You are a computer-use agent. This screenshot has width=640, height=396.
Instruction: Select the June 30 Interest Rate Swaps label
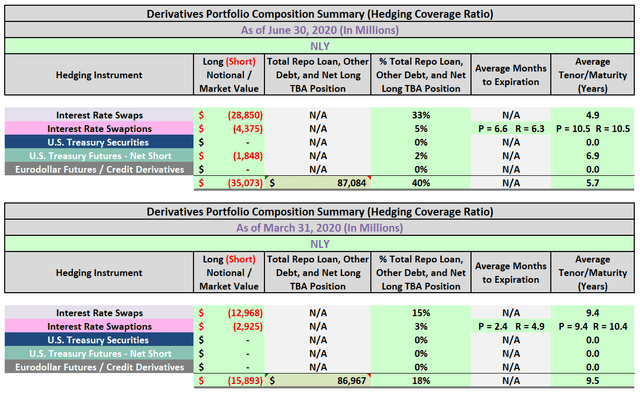(x=99, y=115)
